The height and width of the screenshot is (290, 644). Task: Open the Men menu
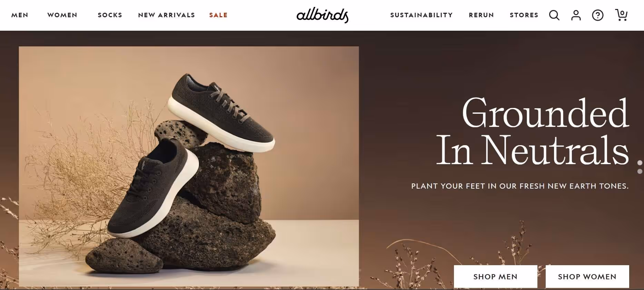click(x=20, y=15)
